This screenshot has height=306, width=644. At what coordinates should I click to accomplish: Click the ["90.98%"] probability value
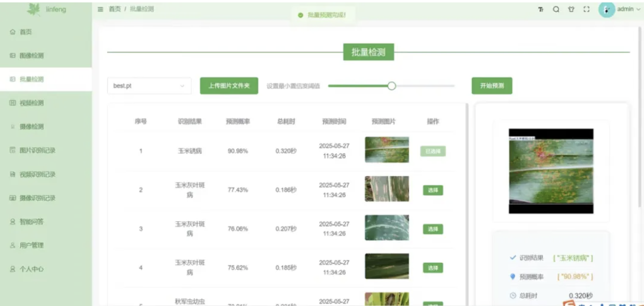575,277
